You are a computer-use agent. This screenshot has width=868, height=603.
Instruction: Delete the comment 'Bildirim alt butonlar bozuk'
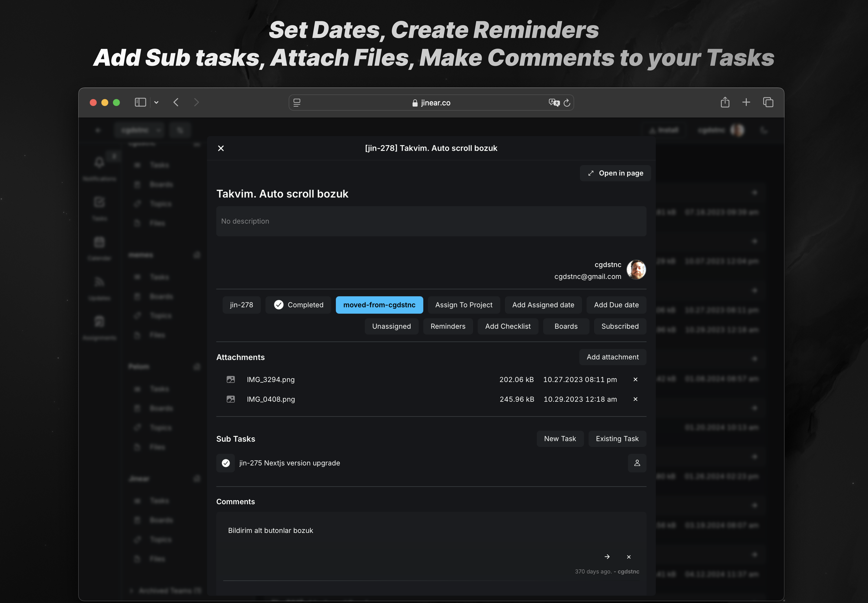629,557
